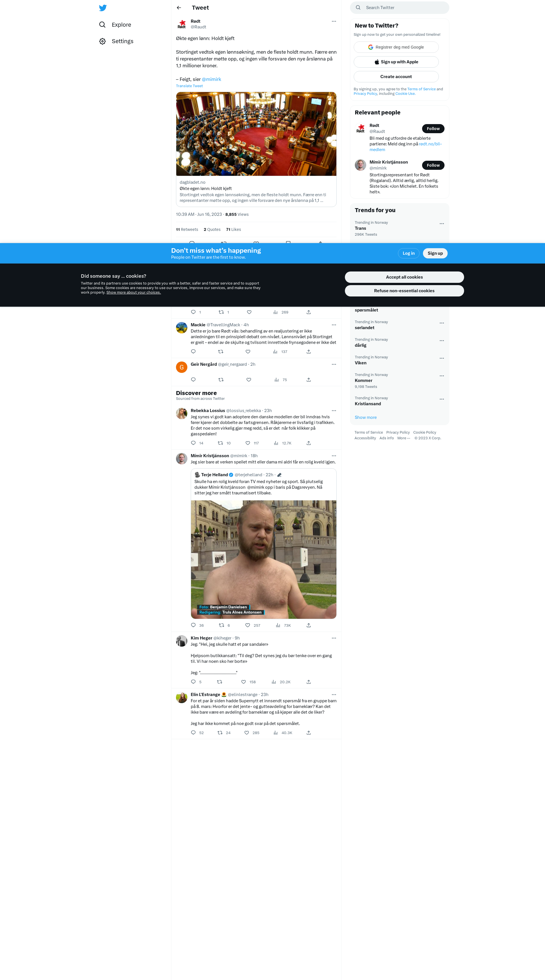Open Settings from the sidebar
This screenshot has width=545, height=980.
point(116,41)
